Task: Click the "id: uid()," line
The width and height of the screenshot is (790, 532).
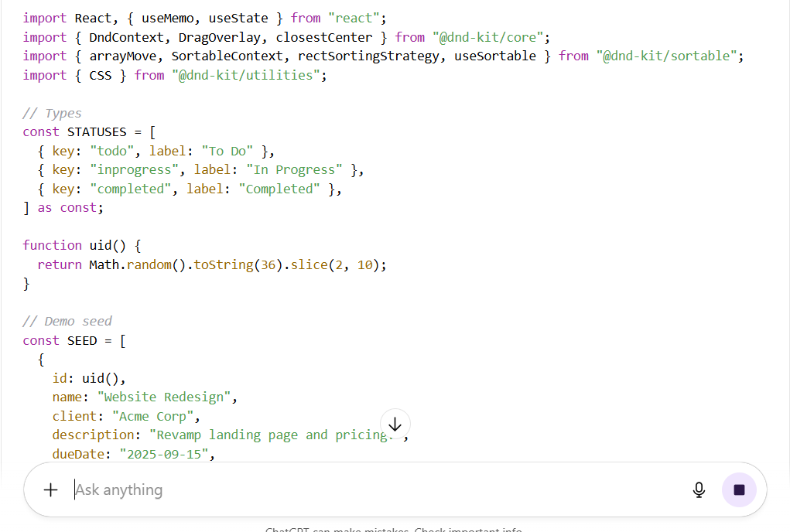Action: pyautogui.click(x=89, y=378)
